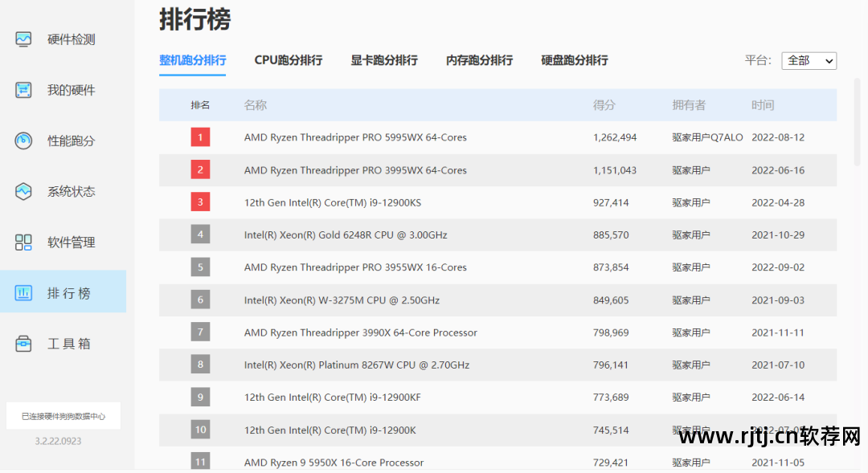
Task: Switch to the 显卡跑分排行 tab
Action: (383, 60)
